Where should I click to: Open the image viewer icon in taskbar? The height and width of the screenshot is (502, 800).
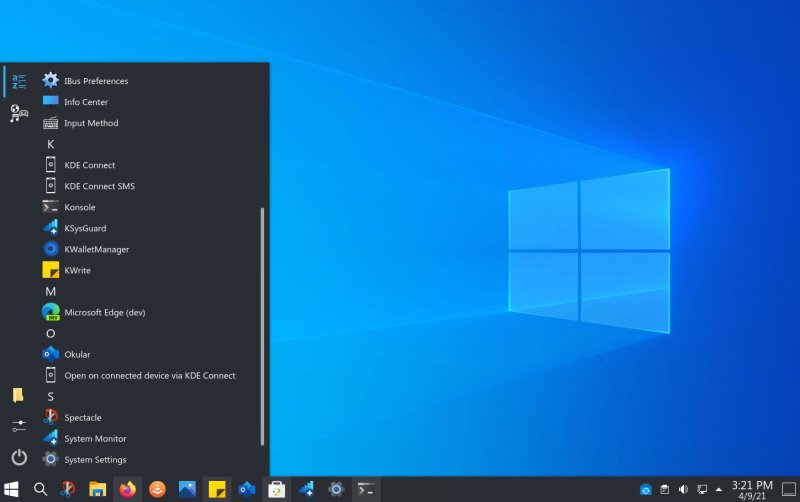[x=187, y=489]
